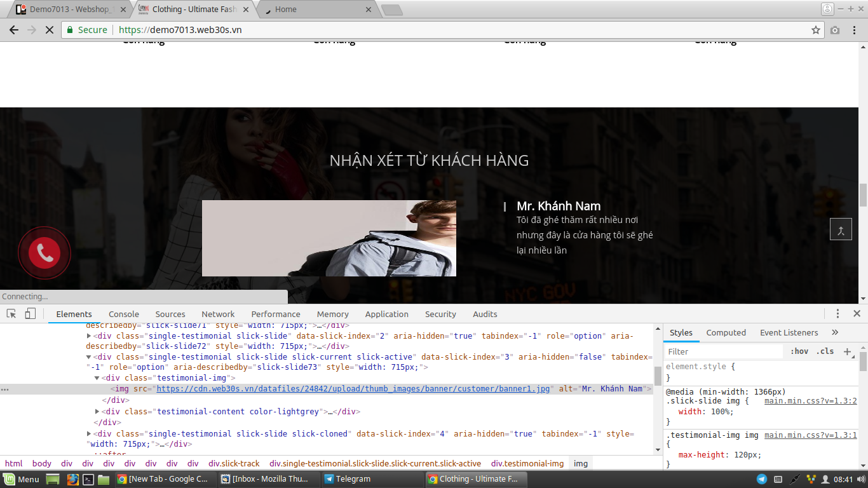Screen dimensions: 868x488
Task: Select div.slick-track in the breadcrumb
Action: 234,463
